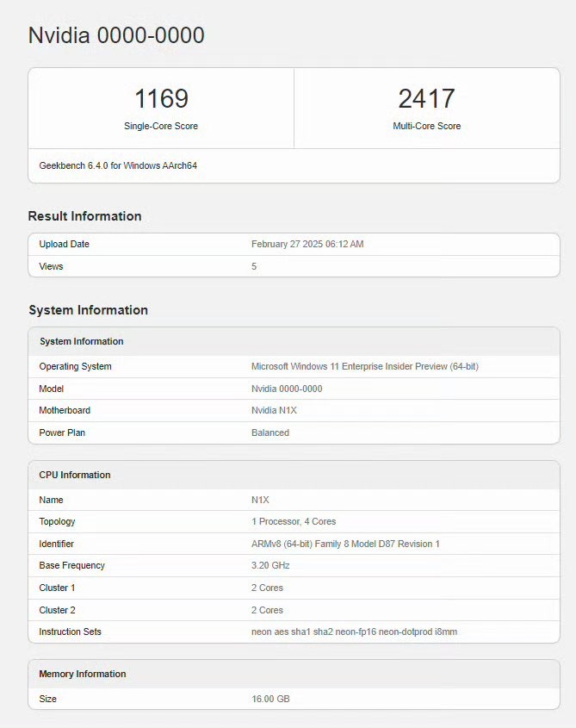
Task: Click the memory Size label
Action: [48, 699]
